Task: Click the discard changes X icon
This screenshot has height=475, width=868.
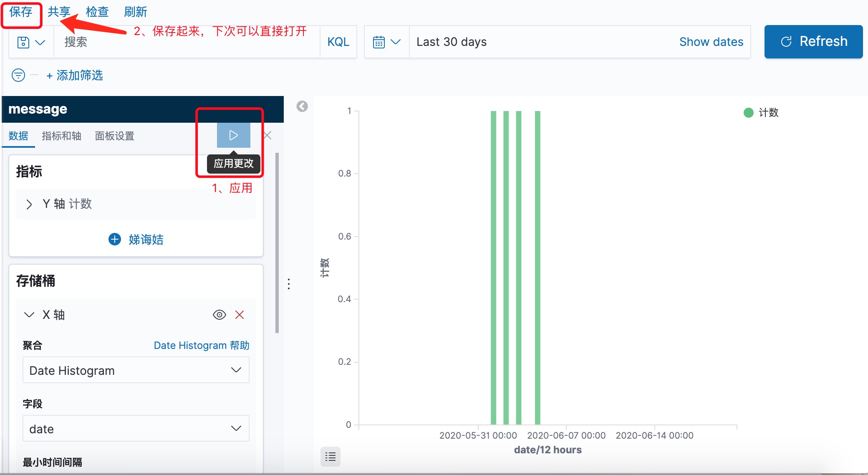Action: [x=268, y=135]
